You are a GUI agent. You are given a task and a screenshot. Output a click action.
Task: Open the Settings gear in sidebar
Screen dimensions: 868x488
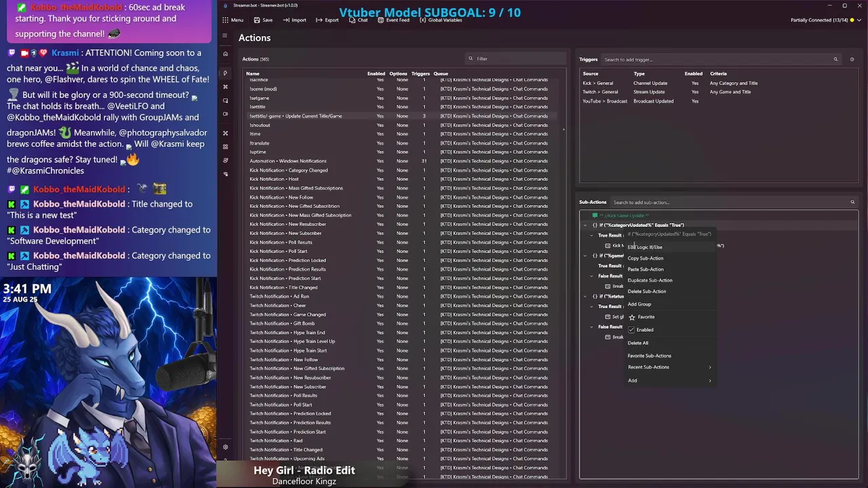pos(225,447)
